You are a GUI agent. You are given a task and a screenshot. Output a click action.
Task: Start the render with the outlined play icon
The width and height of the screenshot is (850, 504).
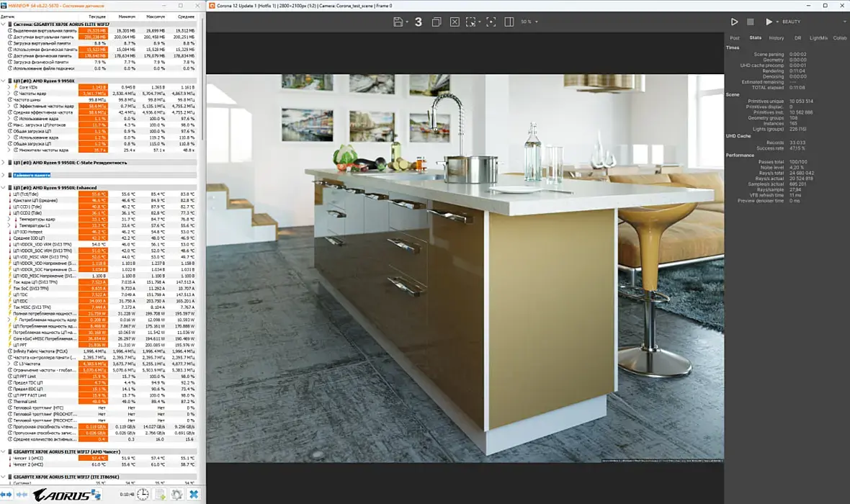point(734,22)
